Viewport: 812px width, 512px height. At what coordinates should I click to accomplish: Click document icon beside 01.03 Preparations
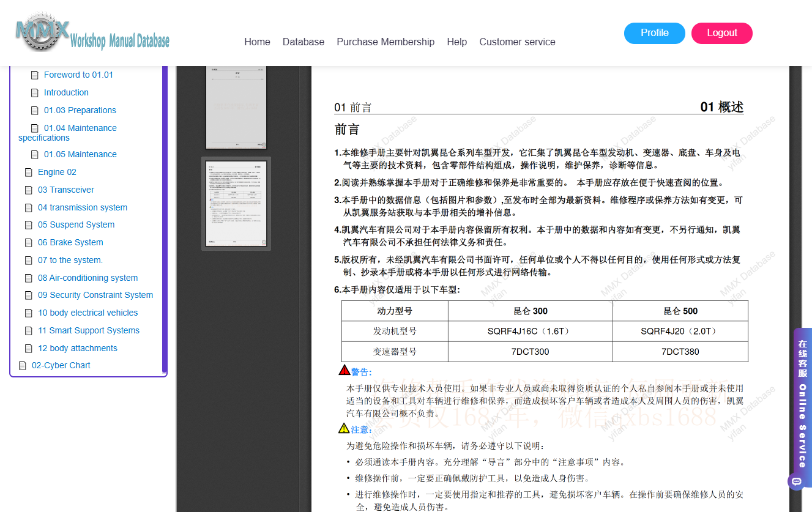(x=35, y=111)
